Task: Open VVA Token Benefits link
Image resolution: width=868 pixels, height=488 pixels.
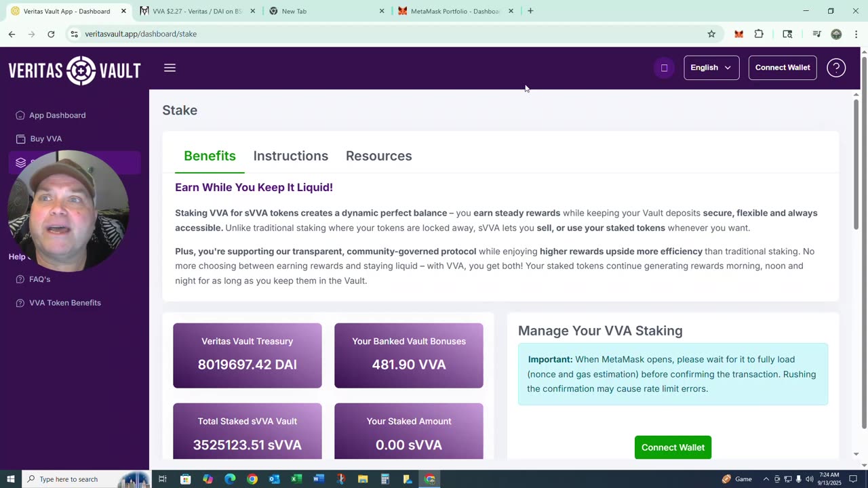Action: pos(65,303)
